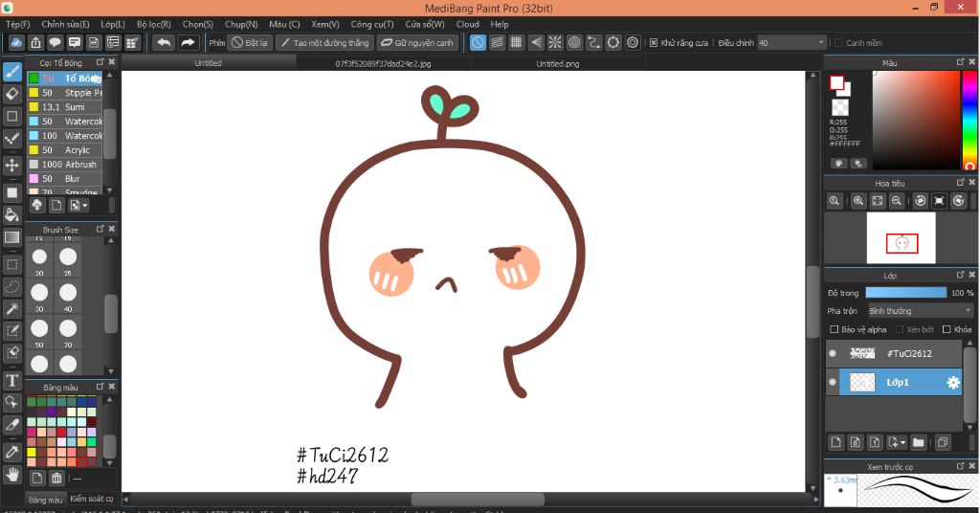The width and height of the screenshot is (980, 513).
Task: Enable Bảo vệ alpha checkbox
Action: [834, 329]
